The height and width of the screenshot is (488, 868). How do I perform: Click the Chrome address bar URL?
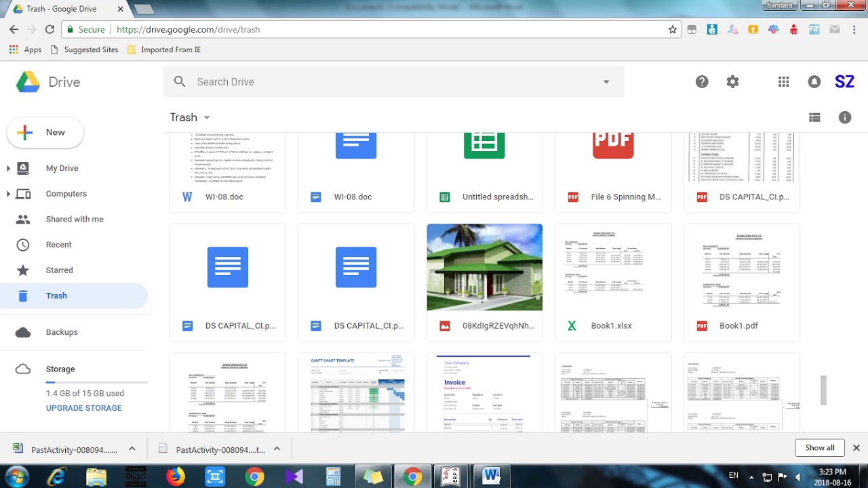pos(188,29)
